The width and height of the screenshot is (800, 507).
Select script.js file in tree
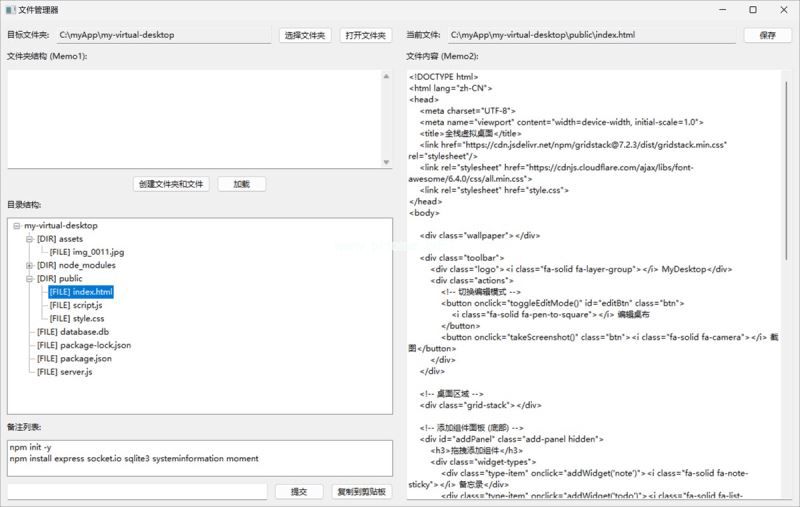(x=76, y=305)
